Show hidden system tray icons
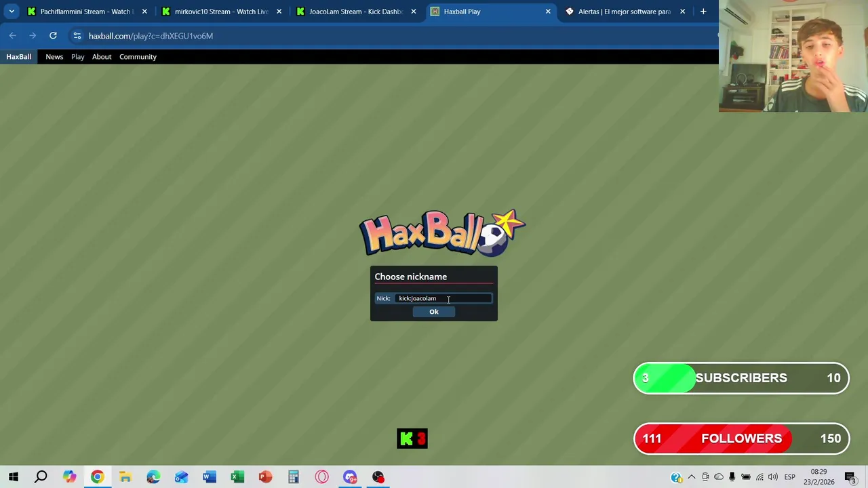The width and height of the screenshot is (868, 488). (692, 477)
